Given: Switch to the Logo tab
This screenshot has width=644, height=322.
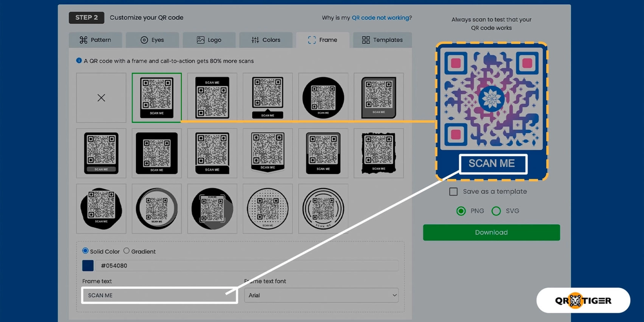Looking at the screenshot, I should [209, 40].
